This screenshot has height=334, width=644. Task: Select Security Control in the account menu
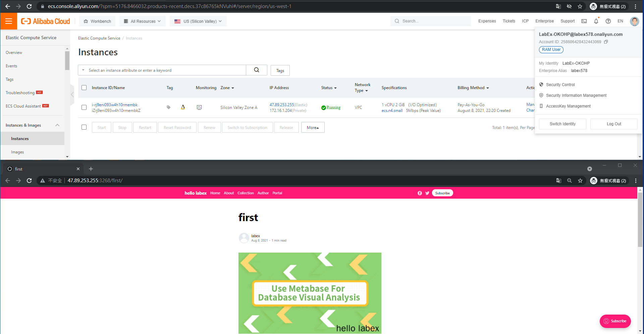560,85
